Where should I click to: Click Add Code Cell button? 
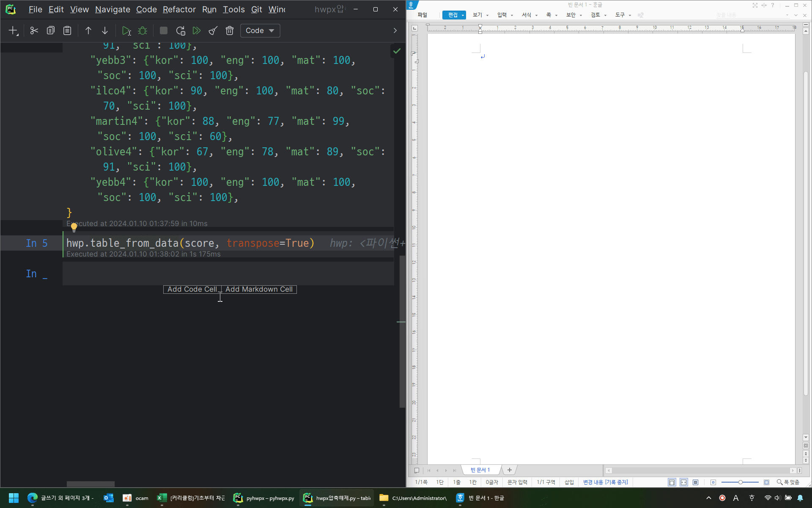tap(192, 289)
